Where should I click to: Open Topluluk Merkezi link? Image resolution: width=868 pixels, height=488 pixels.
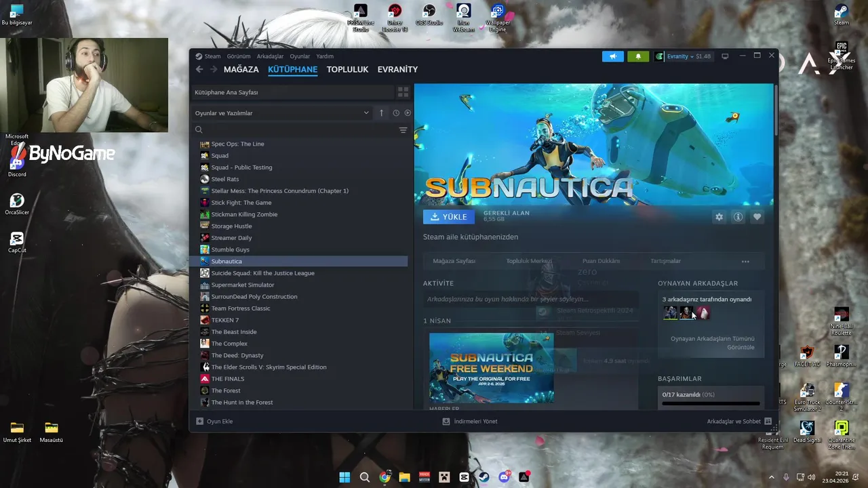point(529,261)
